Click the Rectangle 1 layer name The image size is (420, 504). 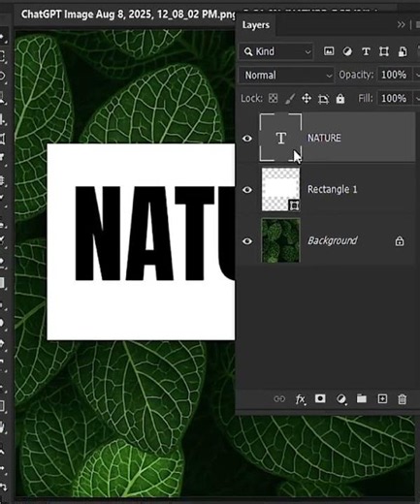tap(332, 189)
